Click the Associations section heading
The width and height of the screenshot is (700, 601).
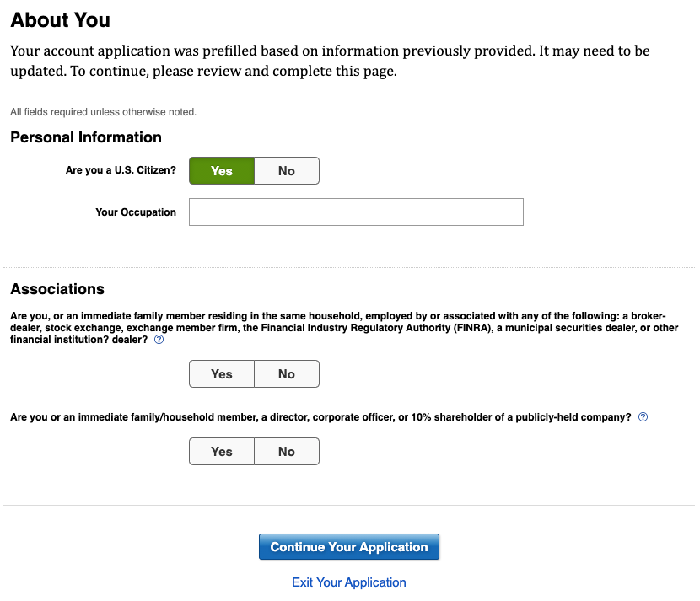pyautogui.click(x=57, y=288)
